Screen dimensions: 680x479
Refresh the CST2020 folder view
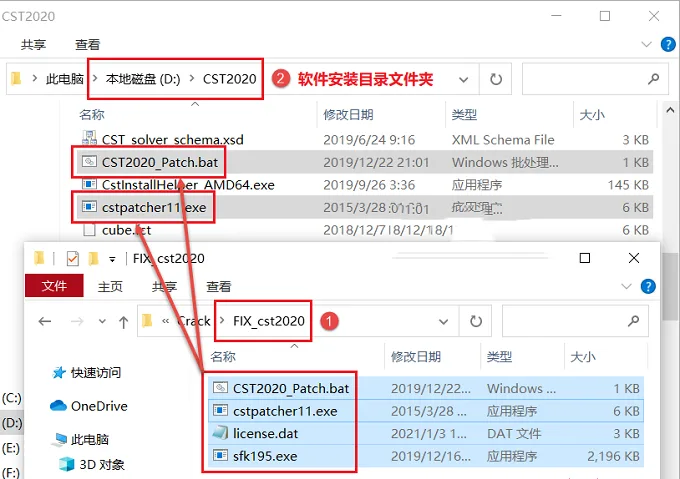coord(496,79)
